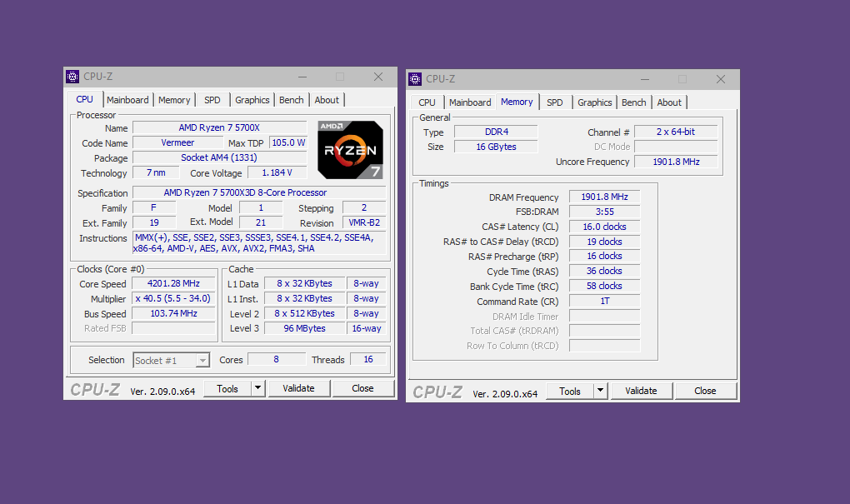Click the Max TDP value 105.0 W

[288, 142]
